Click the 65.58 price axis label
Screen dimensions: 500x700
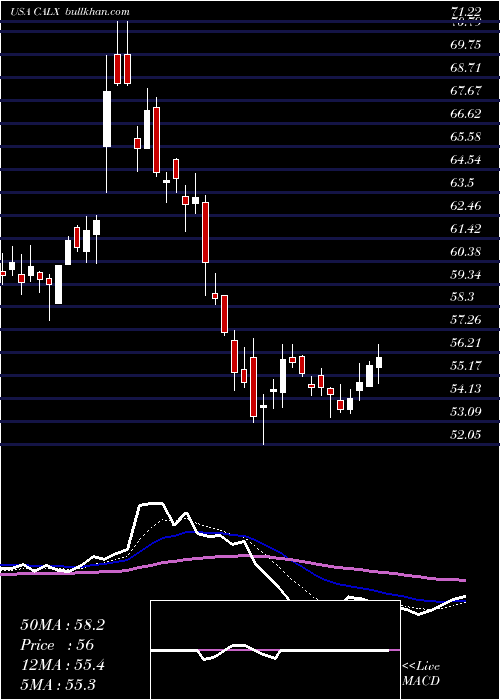pos(466,137)
